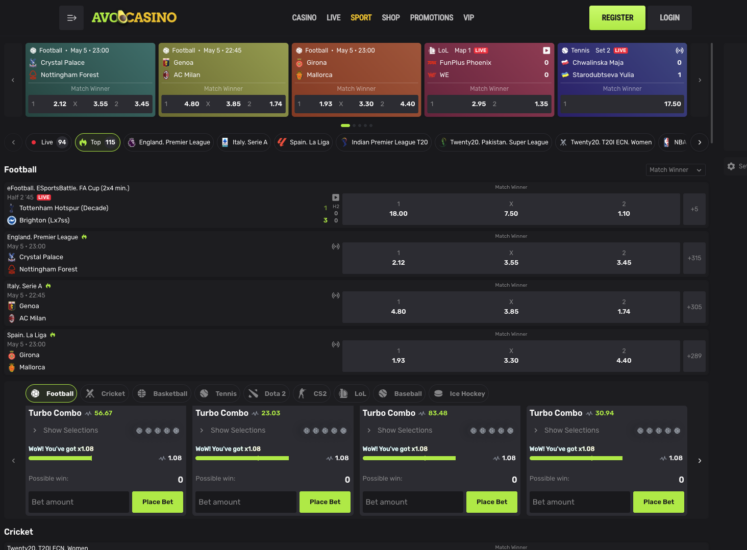This screenshot has width=747, height=550.
Task: Open the VIP menu item
Action: 469,18
